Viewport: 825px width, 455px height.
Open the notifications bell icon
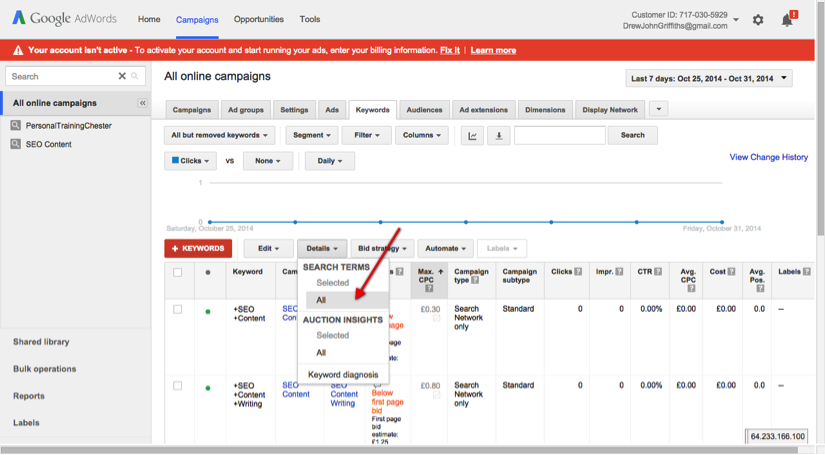pyautogui.click(x=787, y=20)
